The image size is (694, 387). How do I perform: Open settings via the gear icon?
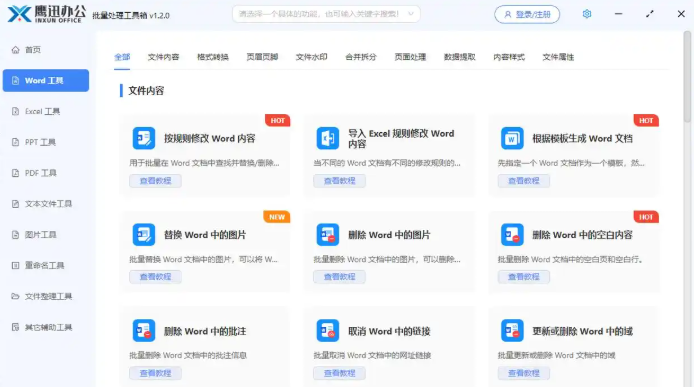(587, 14)
